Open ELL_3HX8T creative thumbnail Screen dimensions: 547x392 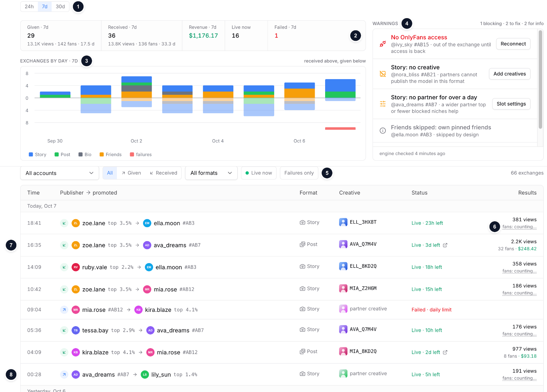(343, 222)
